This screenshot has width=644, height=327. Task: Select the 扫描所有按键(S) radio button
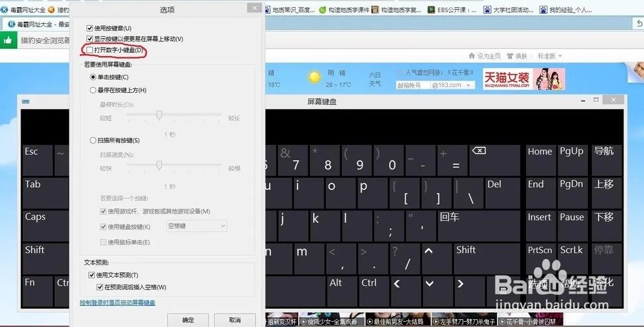pyautogui.click(x=93, y=140)
